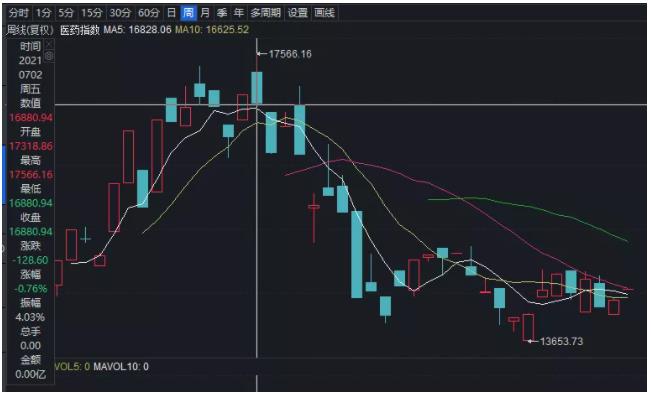
Task: Click the MA5 indicator label
Action: click(137, 30)
